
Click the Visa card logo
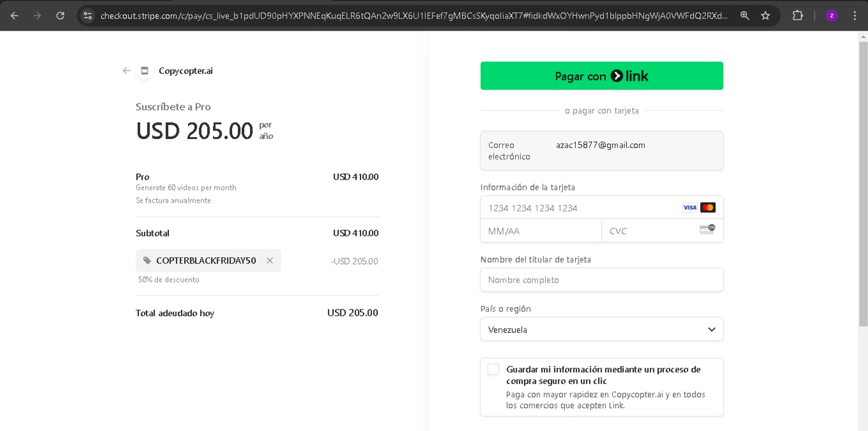click(690, 207)
